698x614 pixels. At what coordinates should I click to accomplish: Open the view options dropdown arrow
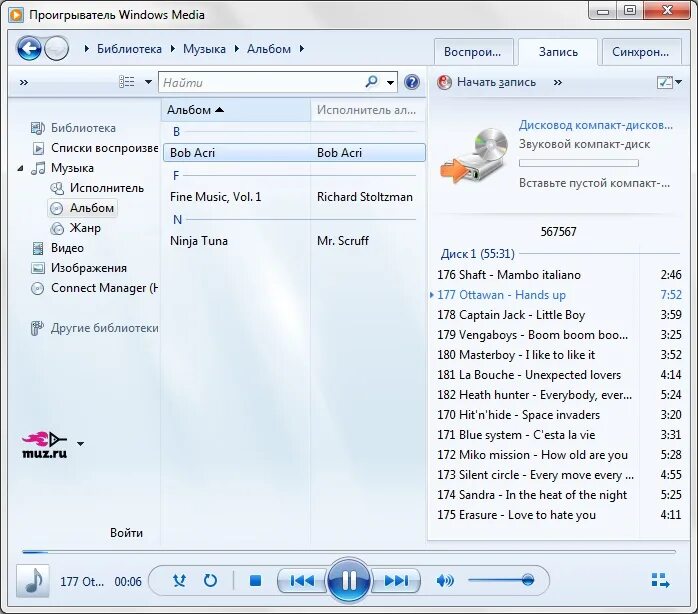[x=148, y=82]
